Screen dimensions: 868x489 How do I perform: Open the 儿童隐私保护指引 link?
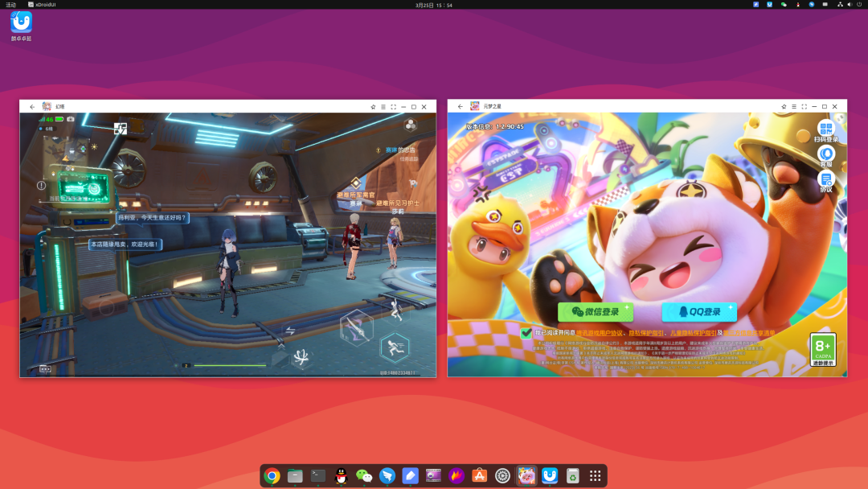[x=693, y=333]
